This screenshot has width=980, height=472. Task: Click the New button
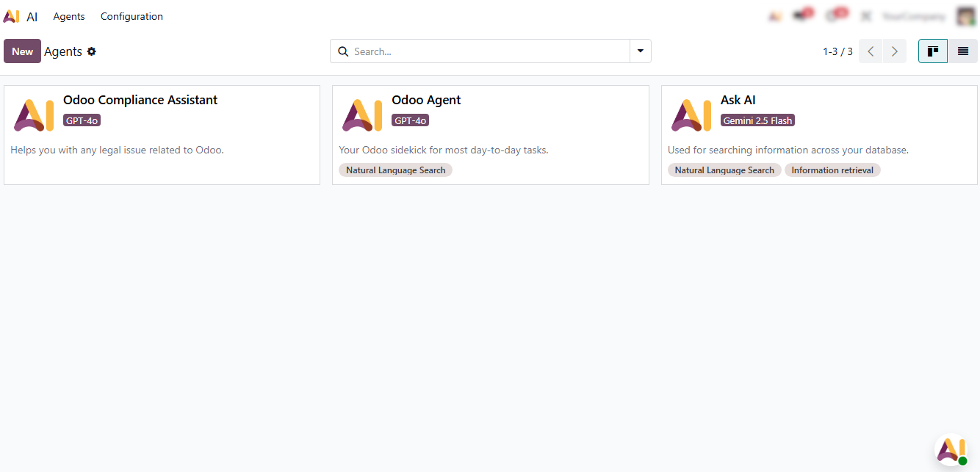point(22,51)
